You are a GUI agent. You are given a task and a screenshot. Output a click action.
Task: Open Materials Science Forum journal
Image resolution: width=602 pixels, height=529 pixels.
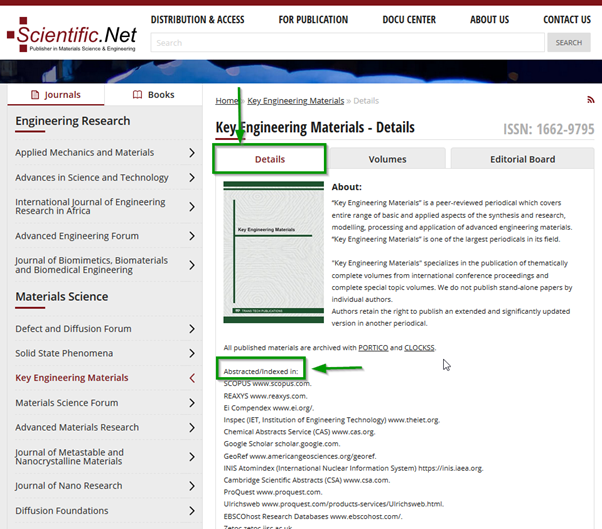(67, 403)
